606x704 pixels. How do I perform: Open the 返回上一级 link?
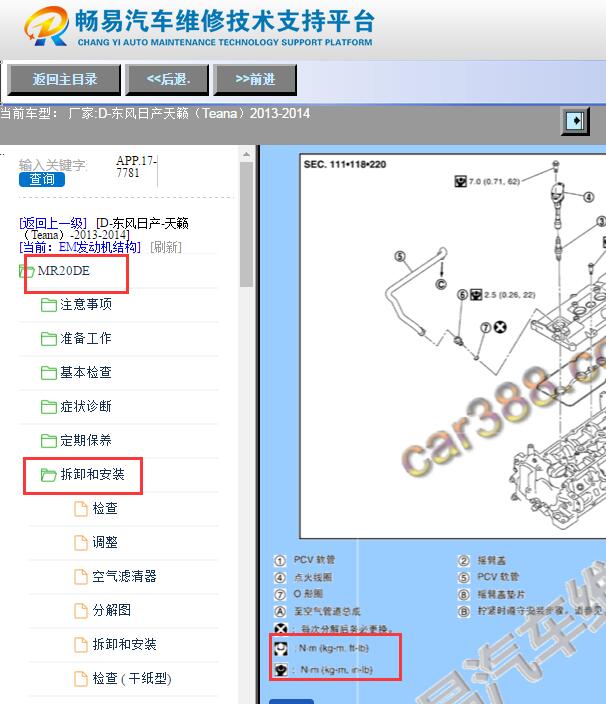pos(53,223)
